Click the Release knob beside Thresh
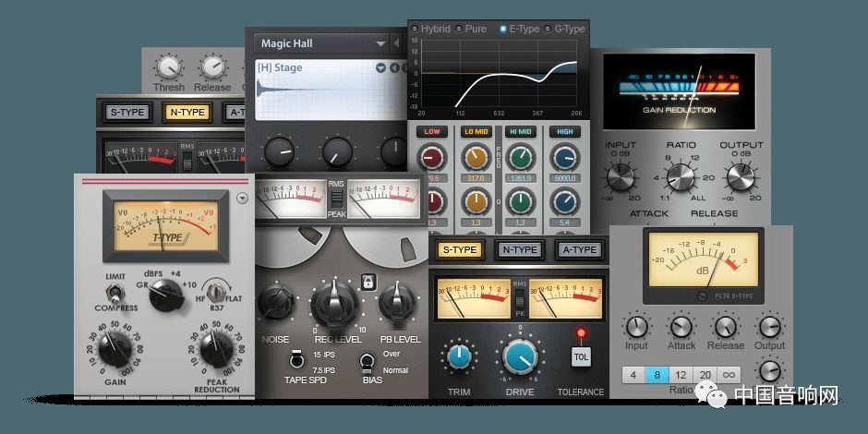Screen dimensions: 868x434 click(213, 68)
